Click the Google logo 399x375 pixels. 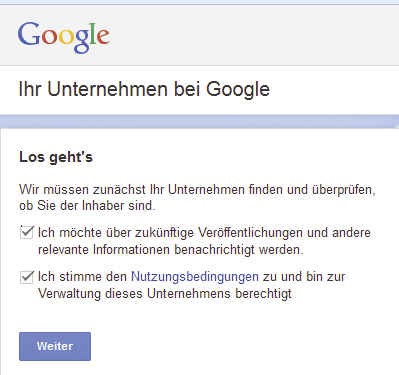pyautogui.click(x=64, y=37)
